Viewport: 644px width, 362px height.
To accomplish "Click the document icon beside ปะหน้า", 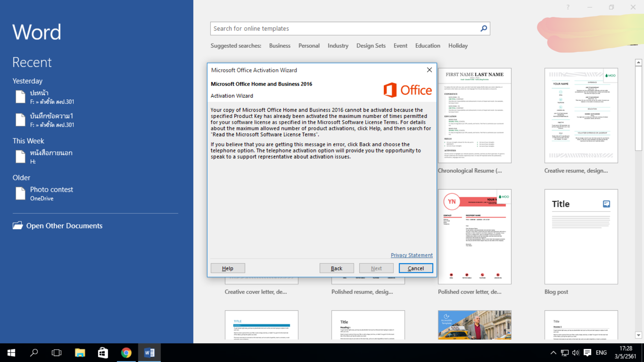I will pos(20,97).
